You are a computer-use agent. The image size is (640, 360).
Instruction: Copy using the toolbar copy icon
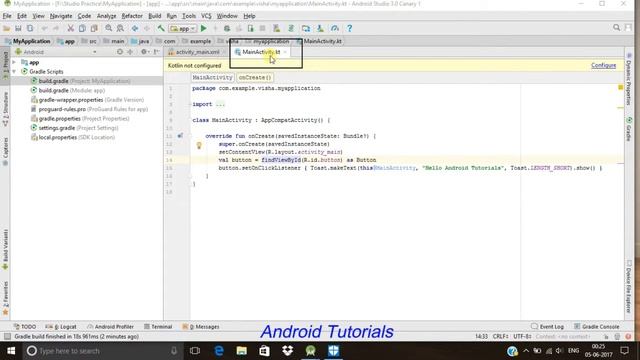(x=82, y=29)
